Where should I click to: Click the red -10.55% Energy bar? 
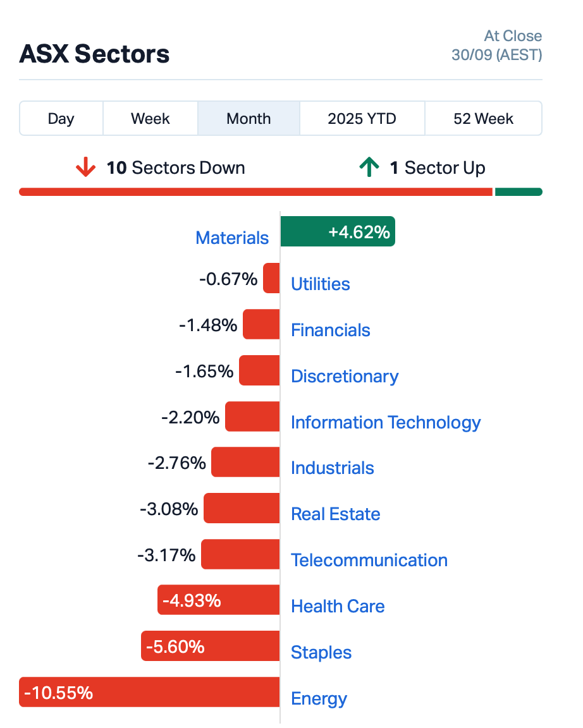[149, 693]
